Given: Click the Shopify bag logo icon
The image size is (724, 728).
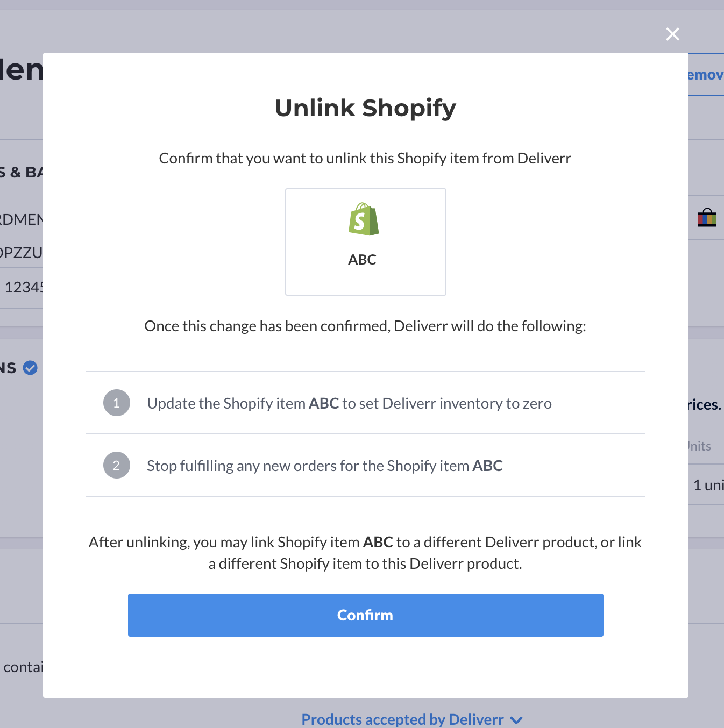Looking at the screenshot, I should tap(364, 219).
